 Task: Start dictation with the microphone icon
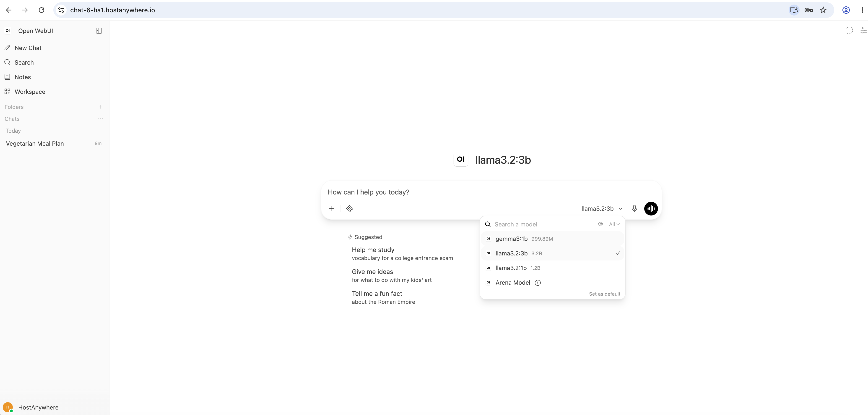click(x=634, y=208)
